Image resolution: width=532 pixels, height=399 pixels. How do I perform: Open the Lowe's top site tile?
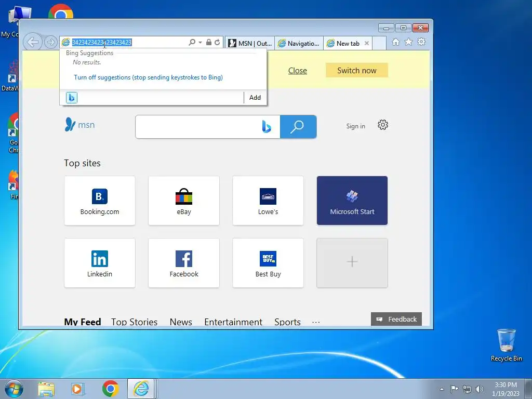(268, 201)
